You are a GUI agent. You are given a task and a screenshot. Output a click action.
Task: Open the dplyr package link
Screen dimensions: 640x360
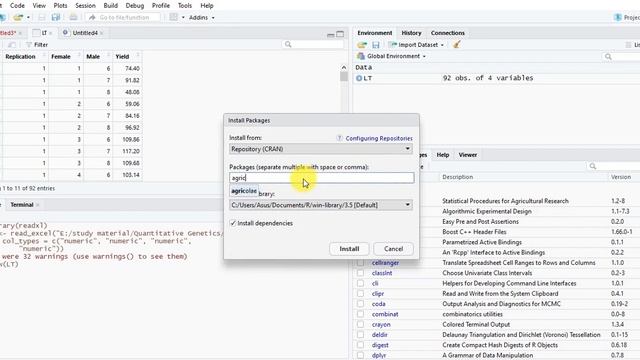tap(379, 355)
